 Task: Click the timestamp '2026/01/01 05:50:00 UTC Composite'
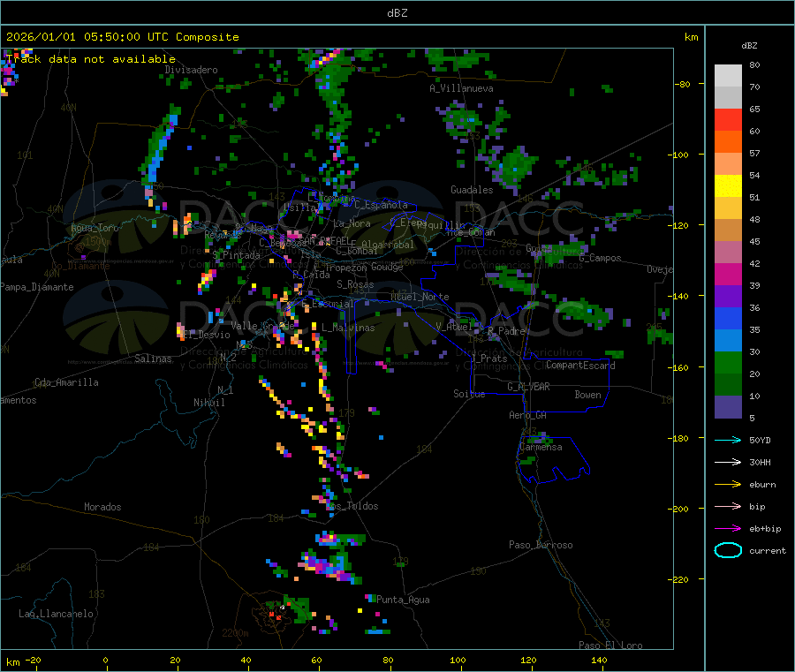[x=122, y=37]
